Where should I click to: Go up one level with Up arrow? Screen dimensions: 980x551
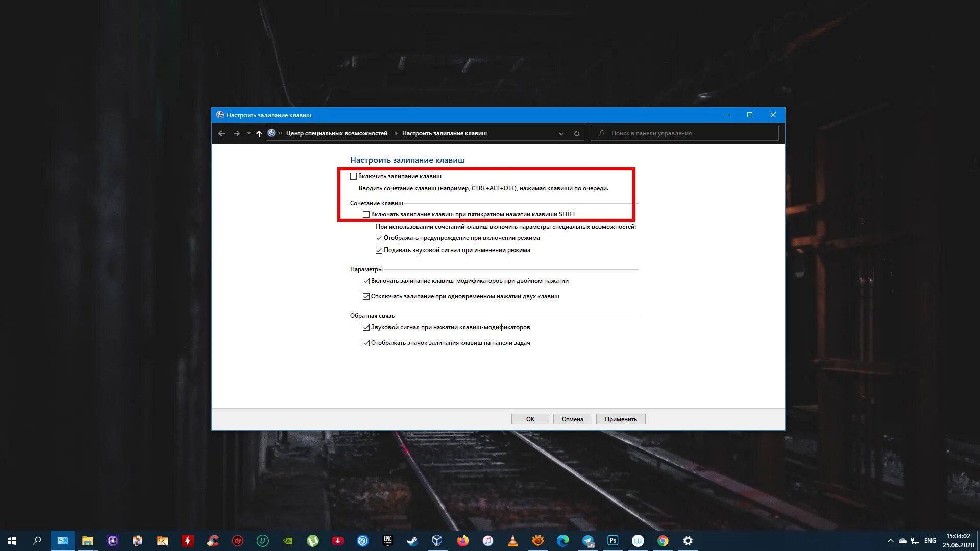tap(259, 133)
